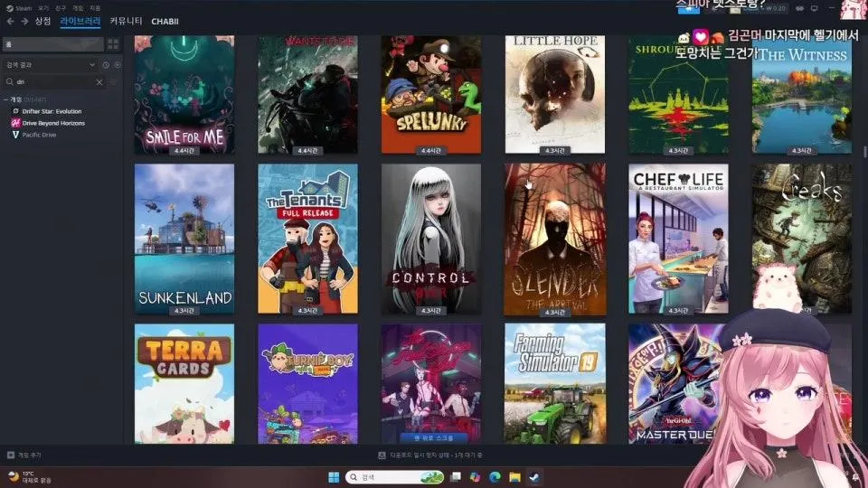This screenshot has width=868, height=488.
Task: Click the Drifter Star: Evolution game icon
Action: [x=15, y=111]
